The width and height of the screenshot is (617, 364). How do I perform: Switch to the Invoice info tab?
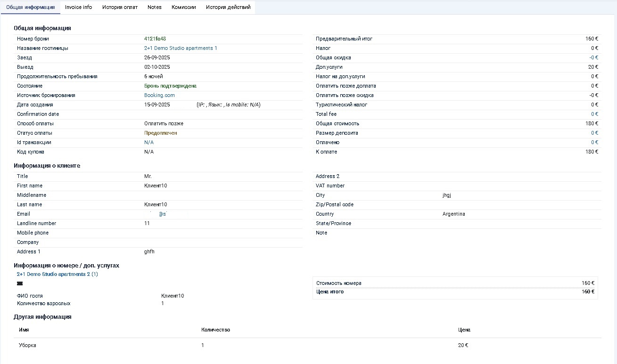pyautogui.click(x=78, y=8)
